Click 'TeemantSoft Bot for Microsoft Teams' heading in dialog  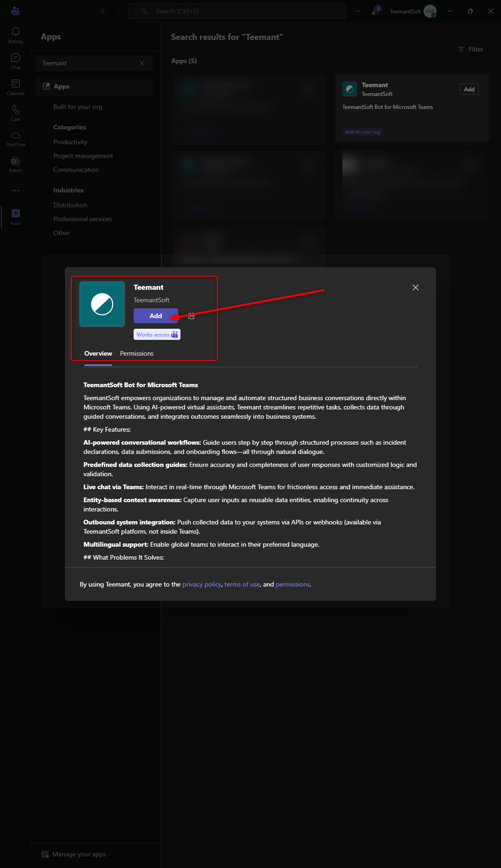[141, 385]
